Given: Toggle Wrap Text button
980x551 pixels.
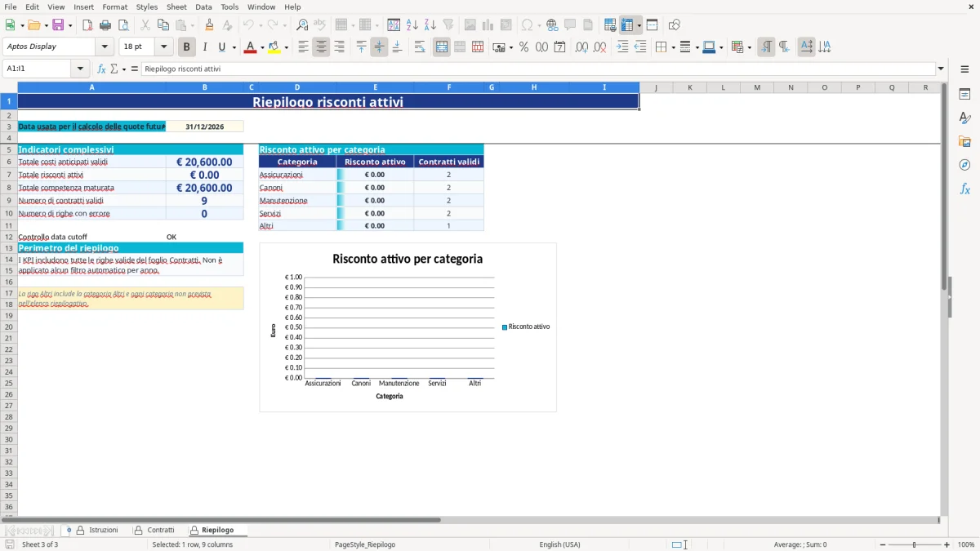Looking at the screenshot, I should coord(420,47).
